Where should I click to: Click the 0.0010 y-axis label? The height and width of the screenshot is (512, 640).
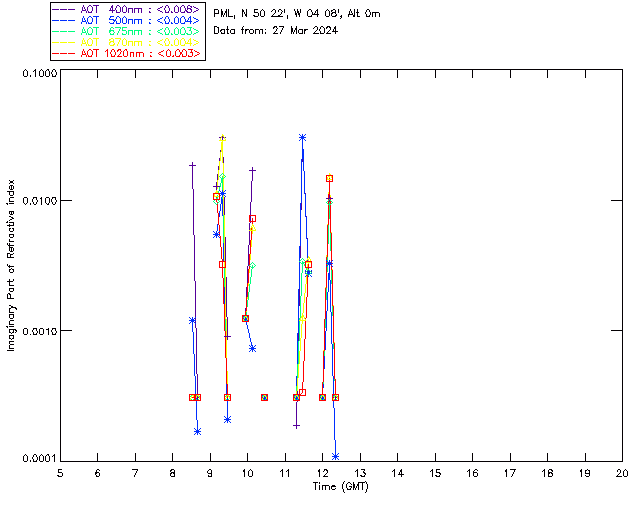(39, 331)
